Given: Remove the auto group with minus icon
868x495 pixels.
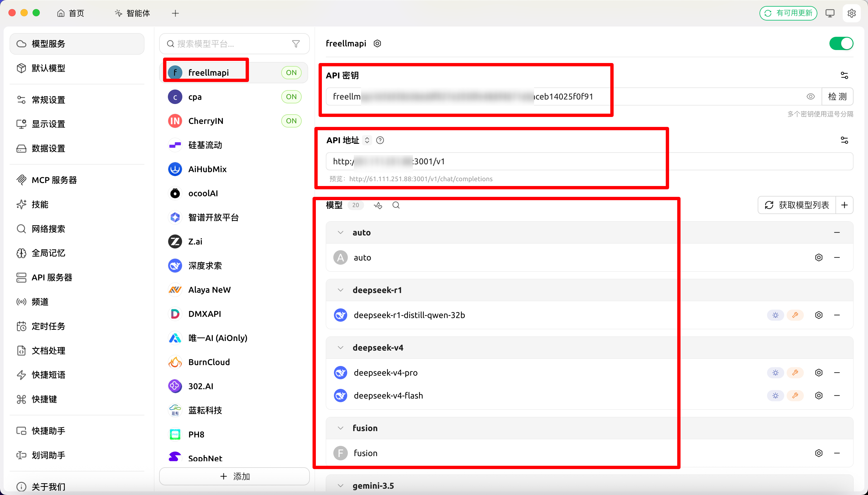Looking at the screenshot, I should pos(837,232).
